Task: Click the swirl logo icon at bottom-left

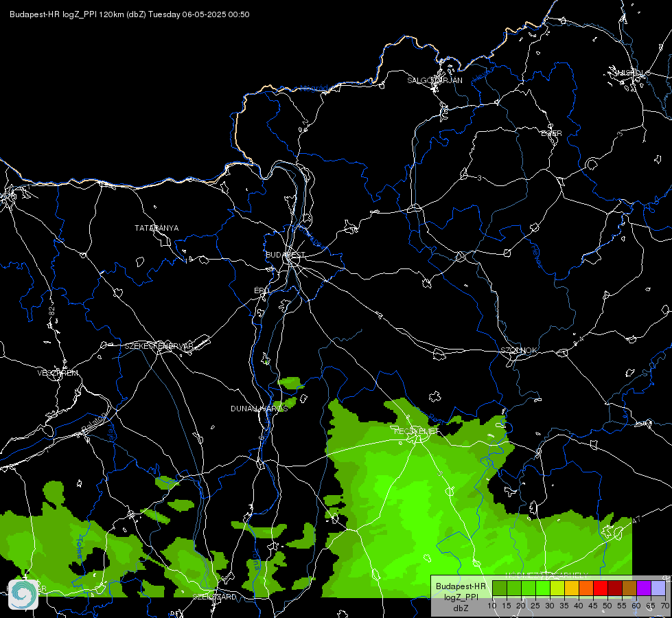Action: 23,595
